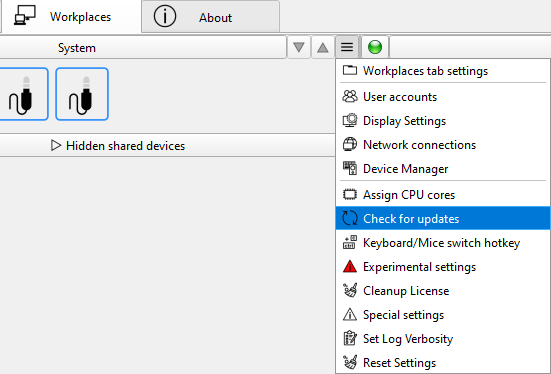This screenshot has width=551, height=374.
Task: Select the first audio jack device
Action: pyautogui.click(x=23, y=94)
